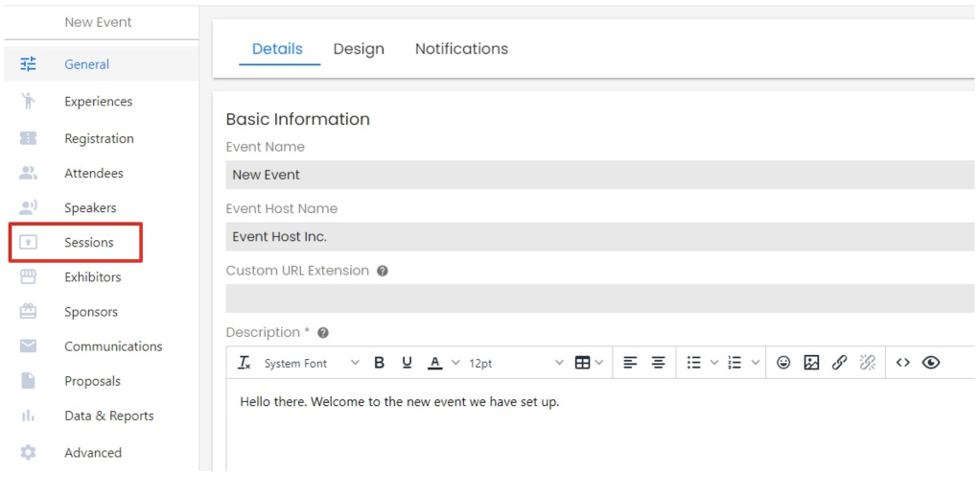Insert an image into the description
The width and height of the screenshot is (980, 477).
tap(811, 363)
